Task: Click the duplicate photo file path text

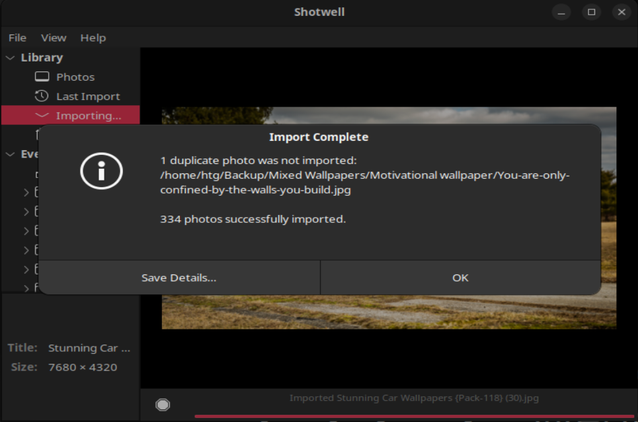Action: pyautogui.click(x=365, y=182)
